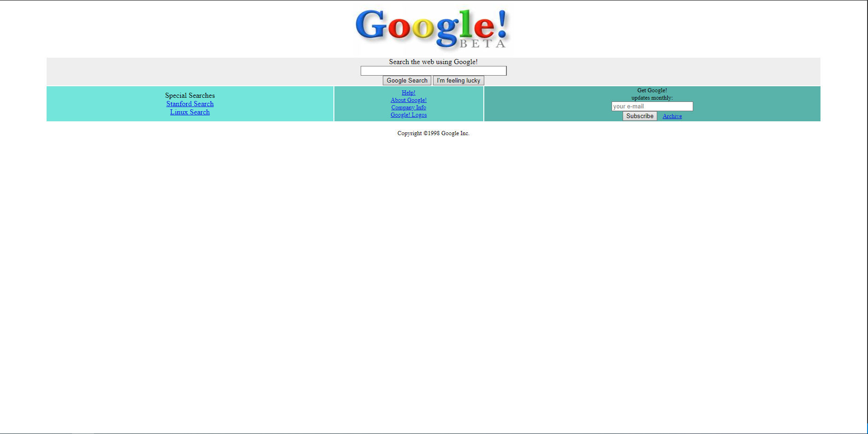Open the About Google! link
Screen dimensions: 868x434
[x=408, y=100]
